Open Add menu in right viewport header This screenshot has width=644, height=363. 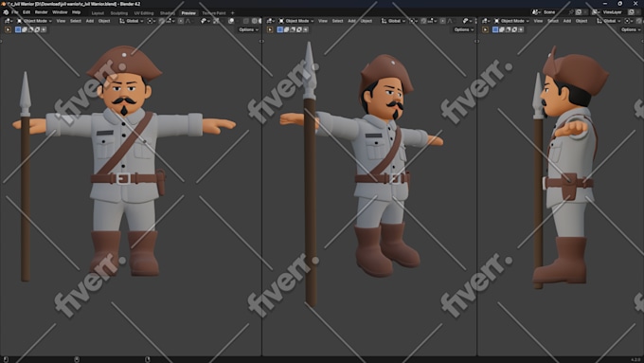pos(566,21)
